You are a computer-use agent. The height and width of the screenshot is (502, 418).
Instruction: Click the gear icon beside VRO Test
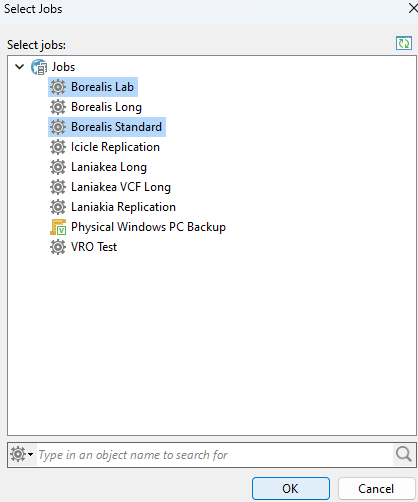[x=58, y=247]
